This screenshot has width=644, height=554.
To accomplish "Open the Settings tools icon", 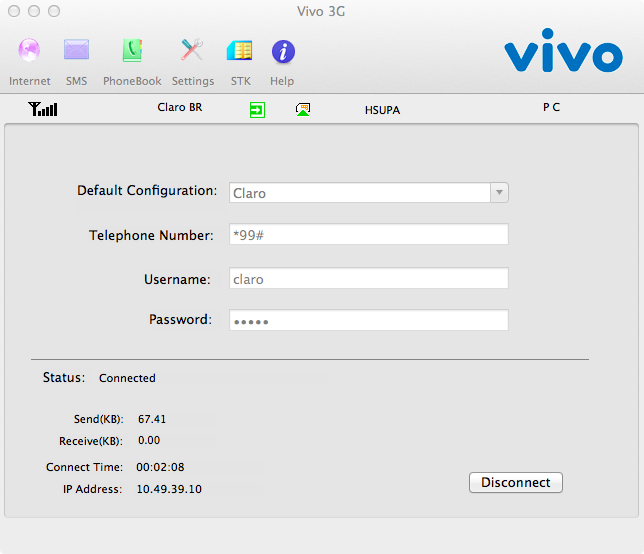I will coord(192,50).
